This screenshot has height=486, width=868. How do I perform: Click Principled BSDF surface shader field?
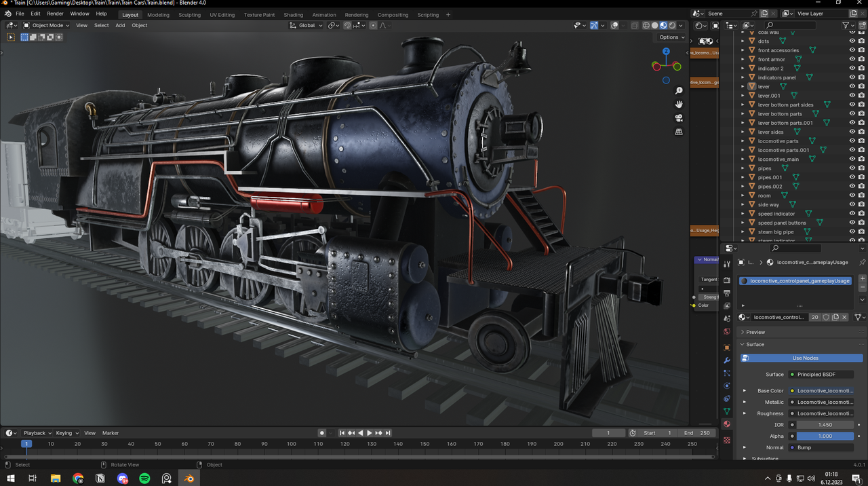click(821, 374)
